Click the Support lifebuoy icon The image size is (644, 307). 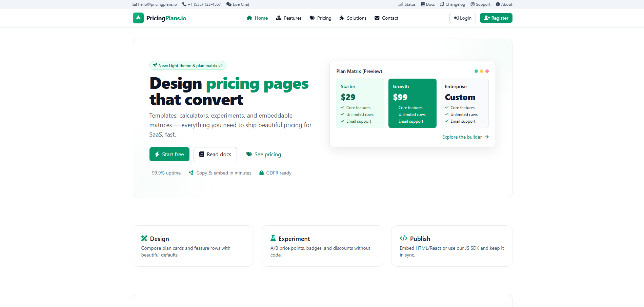472,4
